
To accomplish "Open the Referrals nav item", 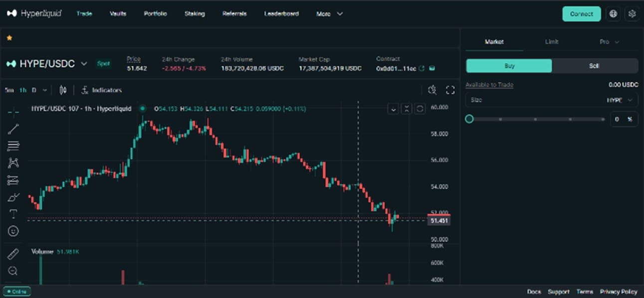I will point(234,14).
